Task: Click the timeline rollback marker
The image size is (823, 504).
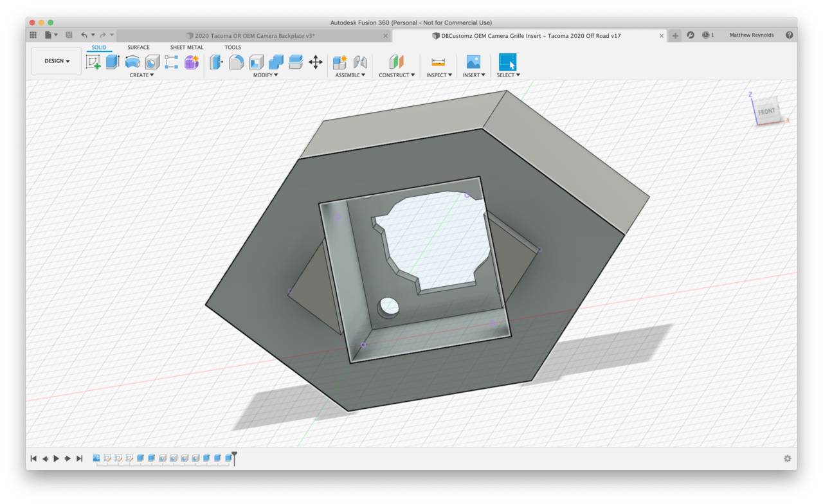Action: pyautogui.click(x=235, y=458)
